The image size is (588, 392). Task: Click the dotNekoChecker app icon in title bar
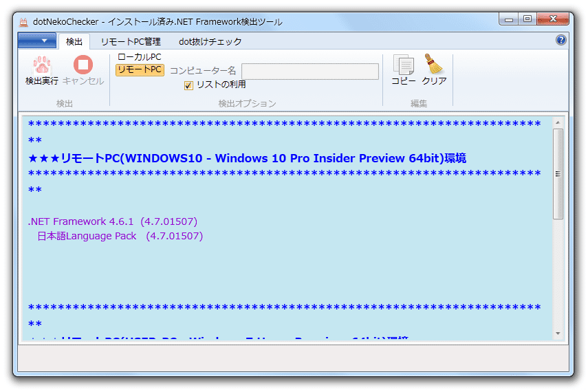coord(23,22)
